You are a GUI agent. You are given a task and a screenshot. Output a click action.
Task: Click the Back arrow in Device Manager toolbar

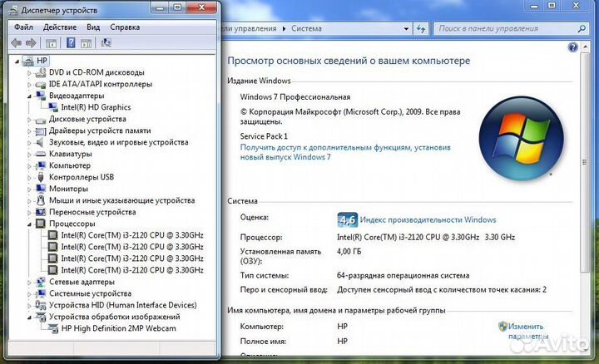[16, 43]
